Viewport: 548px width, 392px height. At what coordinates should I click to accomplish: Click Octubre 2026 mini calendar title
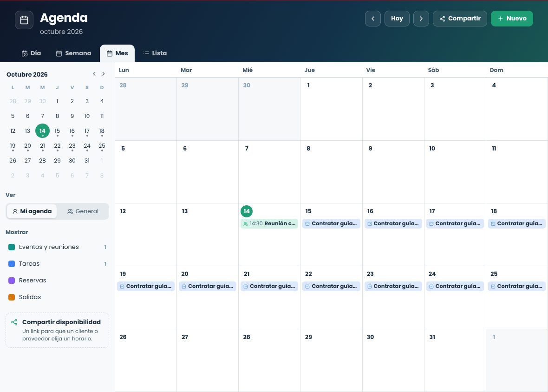click(27, 74)
